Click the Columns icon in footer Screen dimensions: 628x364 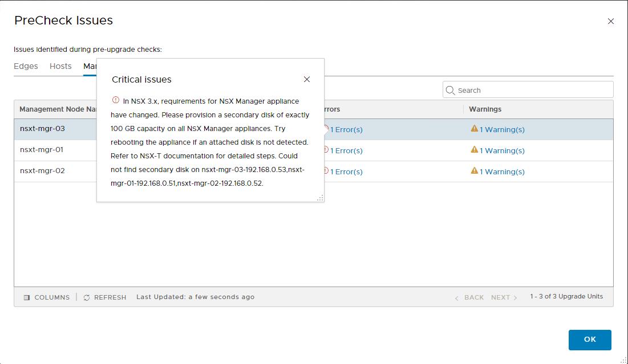pos(27,297)
